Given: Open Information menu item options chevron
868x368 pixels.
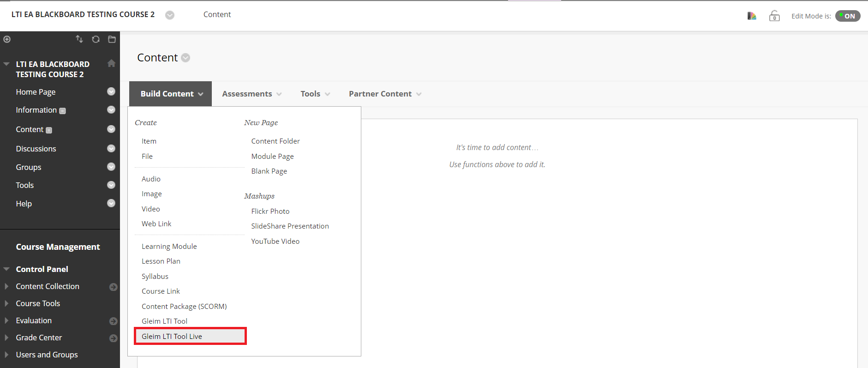Looking at the screenshot, I should point(111,109).
